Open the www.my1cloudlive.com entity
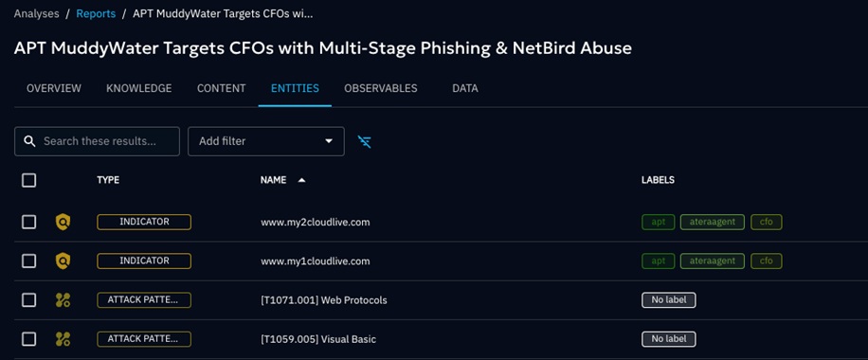The width and height of the screenshot is (868, 360). 315,261
